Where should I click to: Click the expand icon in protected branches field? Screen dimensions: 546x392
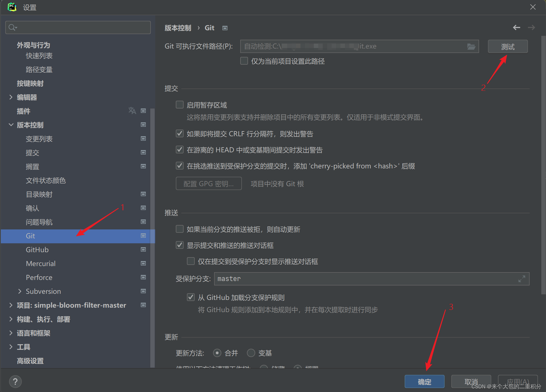(522, 279)
